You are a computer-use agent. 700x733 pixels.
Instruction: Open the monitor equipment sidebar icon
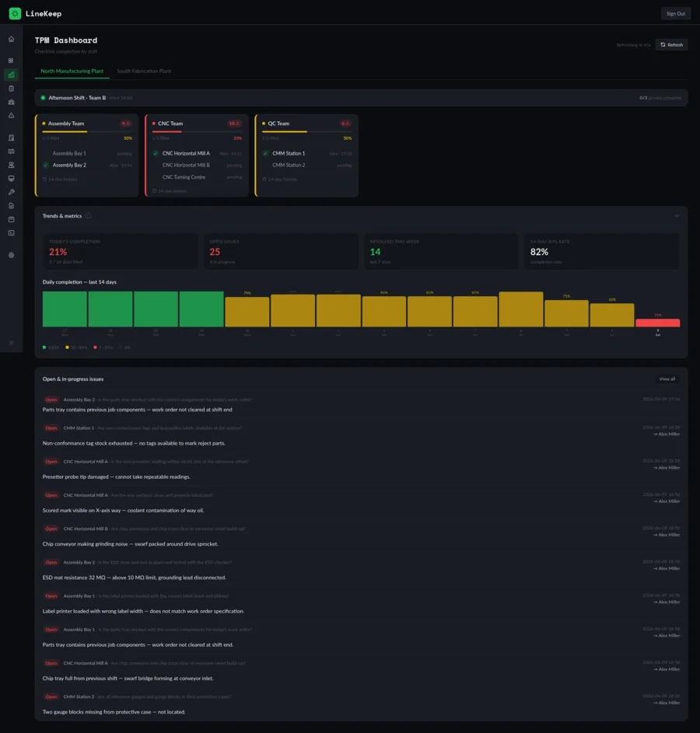[11, 179]
